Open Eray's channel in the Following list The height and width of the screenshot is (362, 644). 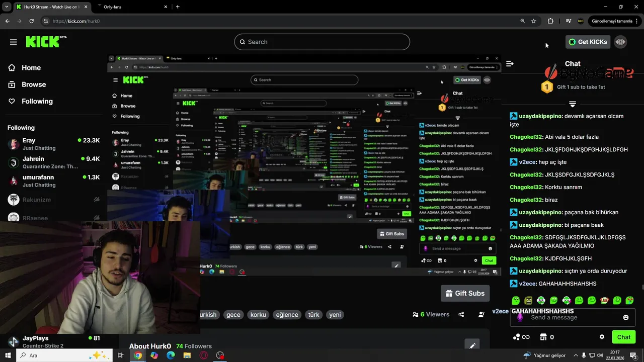click(x=53, y=144)
